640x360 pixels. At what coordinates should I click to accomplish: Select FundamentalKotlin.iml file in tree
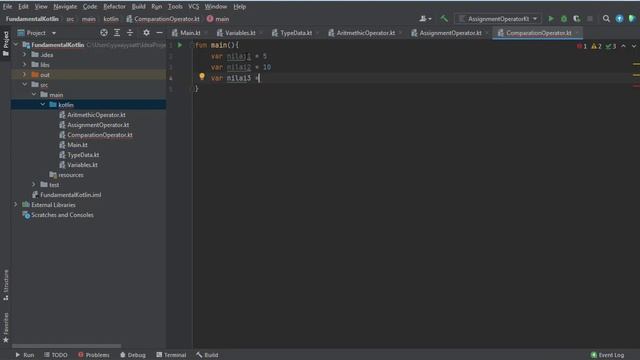(x=71, y=195)
